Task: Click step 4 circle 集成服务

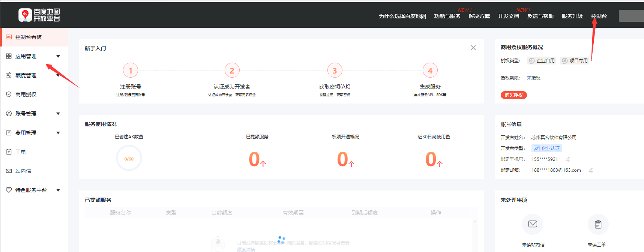Action: click(x=430, y=70)
